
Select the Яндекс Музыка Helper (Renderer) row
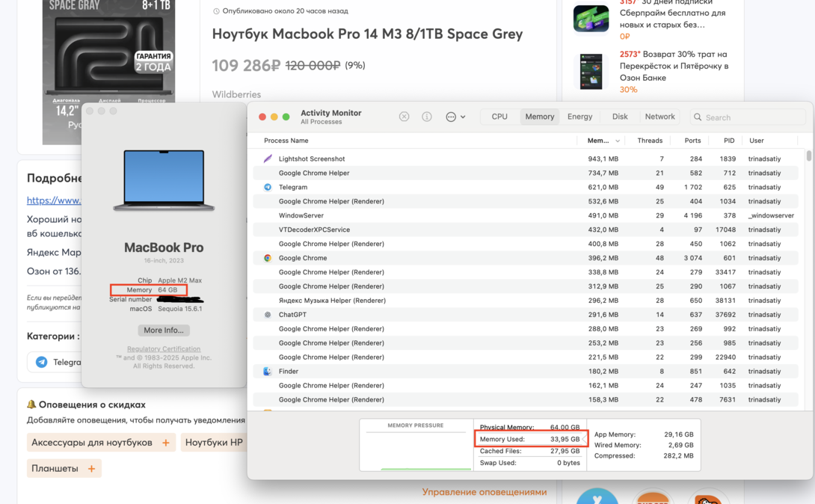click(526, 301)
